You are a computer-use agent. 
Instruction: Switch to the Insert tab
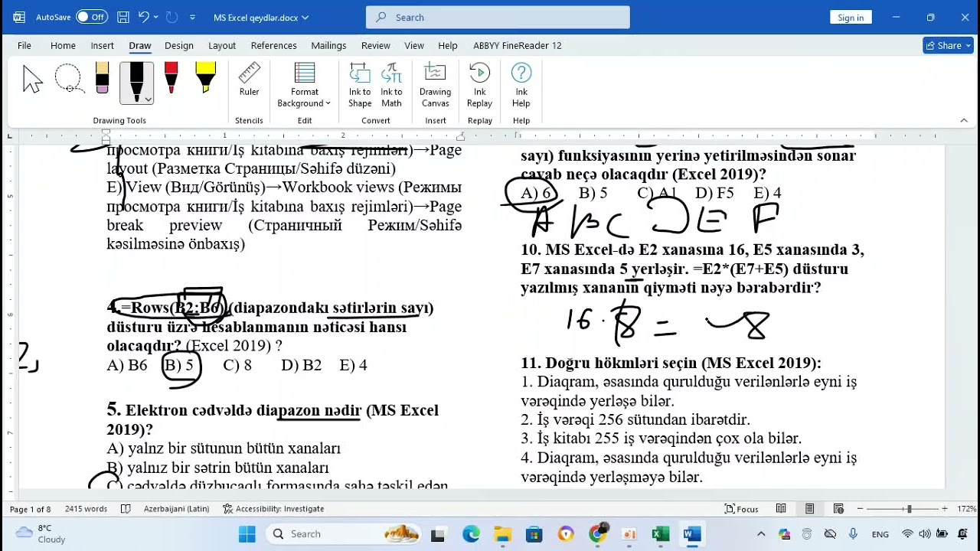(102, 45)
